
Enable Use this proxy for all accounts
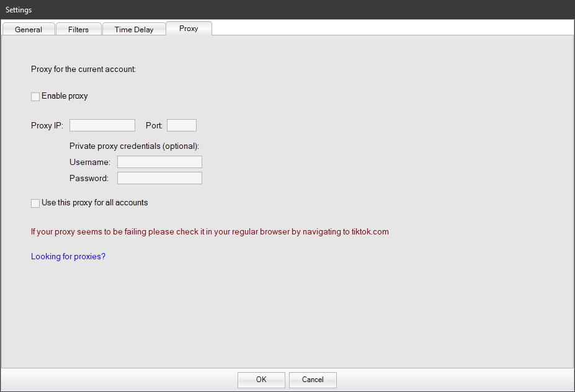coord(35,203)
